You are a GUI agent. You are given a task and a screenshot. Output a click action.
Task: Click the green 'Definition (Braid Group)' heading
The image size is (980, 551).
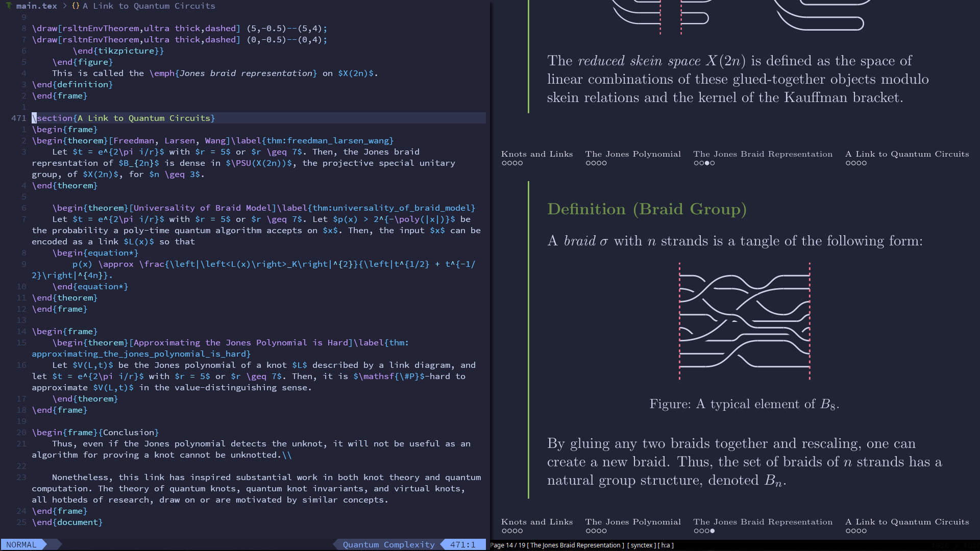[647, 209]
